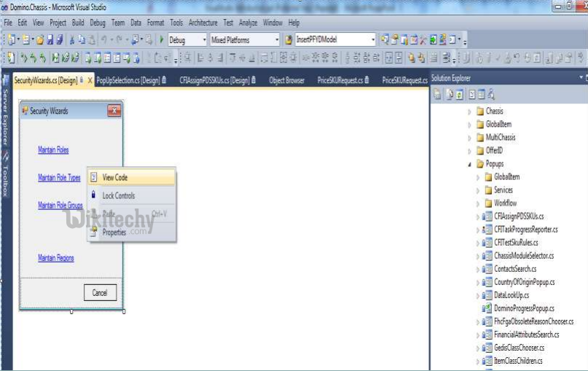
Task: Click the Cancel button in the form
Action: point(100,293)
